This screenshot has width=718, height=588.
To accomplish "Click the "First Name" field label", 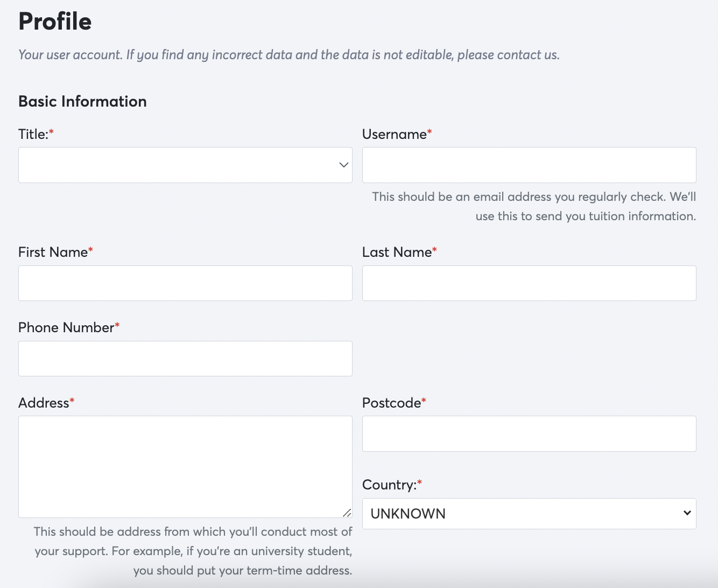I will (53, 253).
